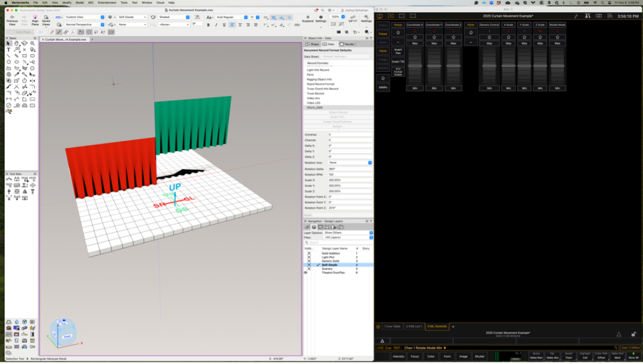Image resolution: width=643 pixels, height=364 pixels.
Task: Click the Zoom magnifier tool
Action: click(33, 44)
